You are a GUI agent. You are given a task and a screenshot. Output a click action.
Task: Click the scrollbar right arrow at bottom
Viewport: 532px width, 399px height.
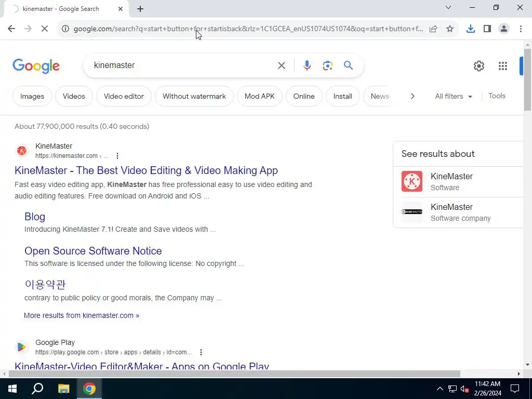pyautogui.click(x=519, y=374)
